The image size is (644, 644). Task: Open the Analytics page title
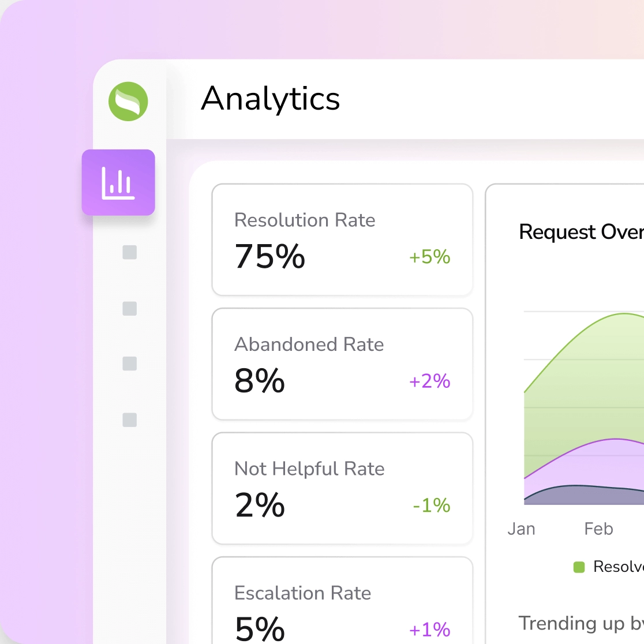pos(270,99)
